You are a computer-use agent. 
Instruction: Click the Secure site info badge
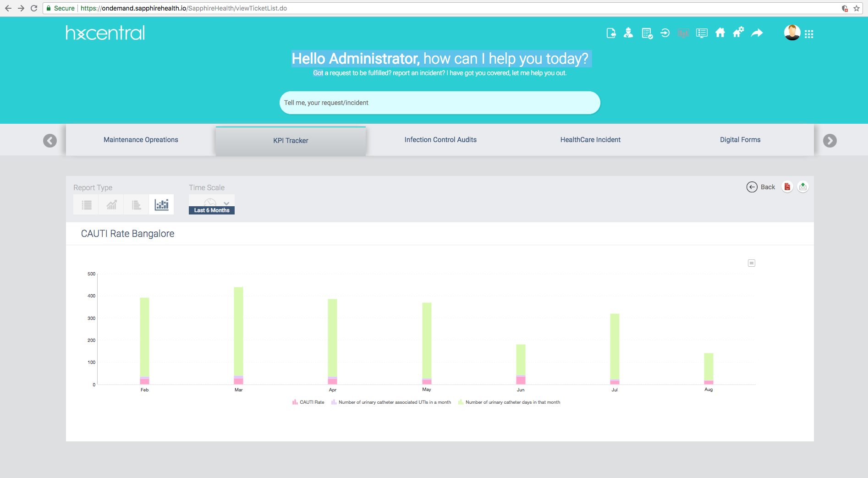tap(60, 8)
